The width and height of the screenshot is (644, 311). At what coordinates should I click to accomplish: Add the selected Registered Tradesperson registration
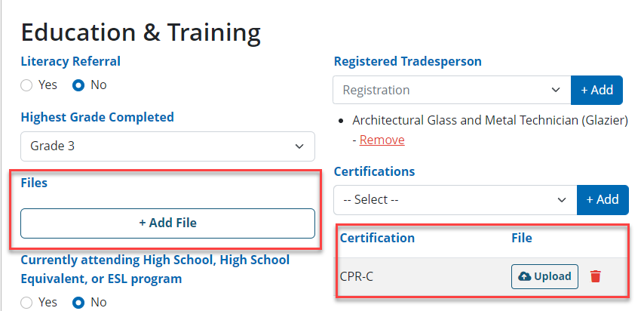[596, 90]
